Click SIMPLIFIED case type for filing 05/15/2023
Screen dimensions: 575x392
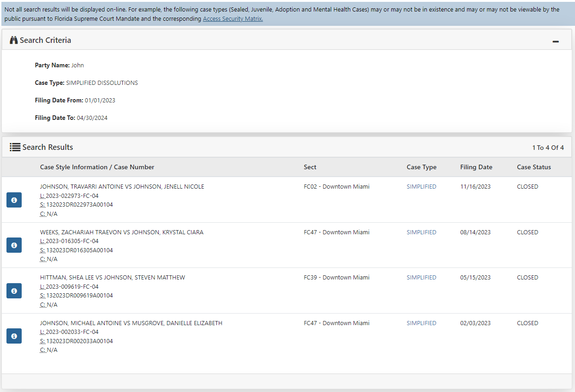[x=421, y=278]
